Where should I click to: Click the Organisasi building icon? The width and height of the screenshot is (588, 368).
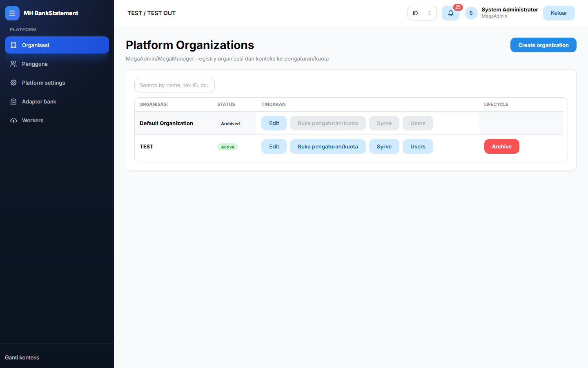13,45
